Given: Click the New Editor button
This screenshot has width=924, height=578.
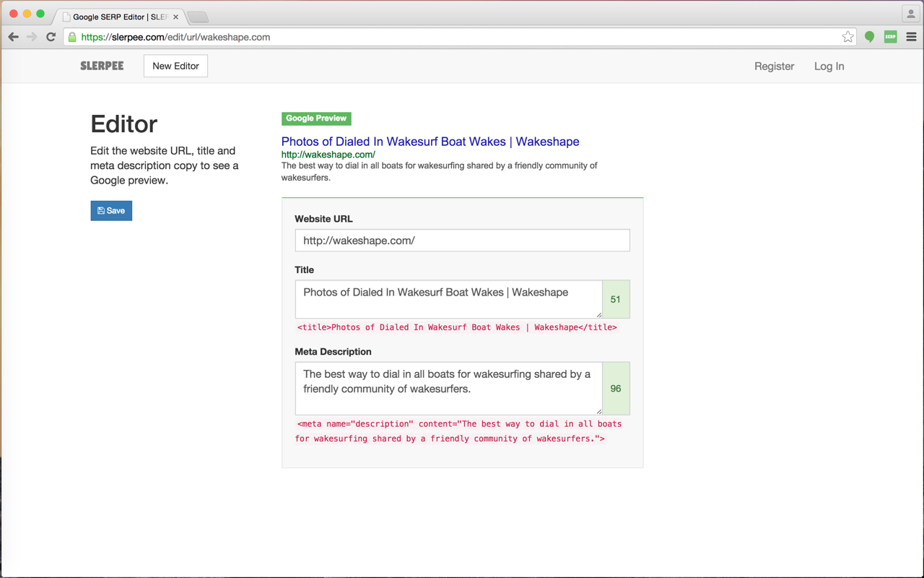Looking at the screenshot, I should (175, 66).
